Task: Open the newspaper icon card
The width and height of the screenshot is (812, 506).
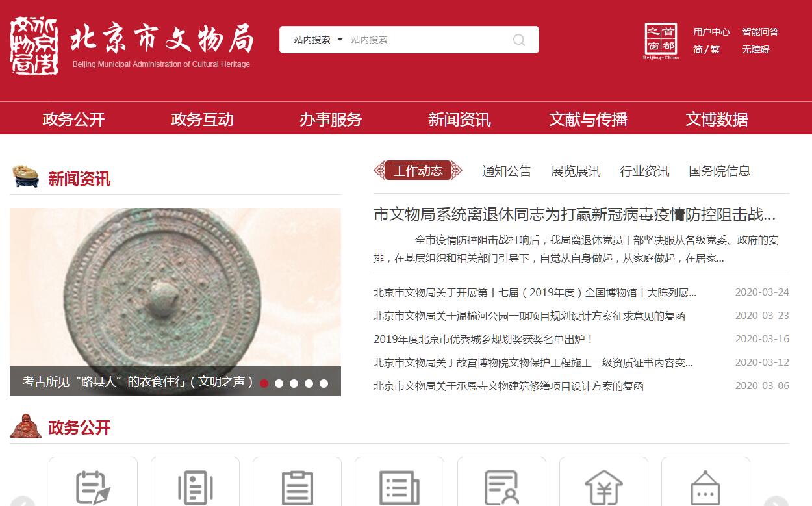Action: point(399,487)
